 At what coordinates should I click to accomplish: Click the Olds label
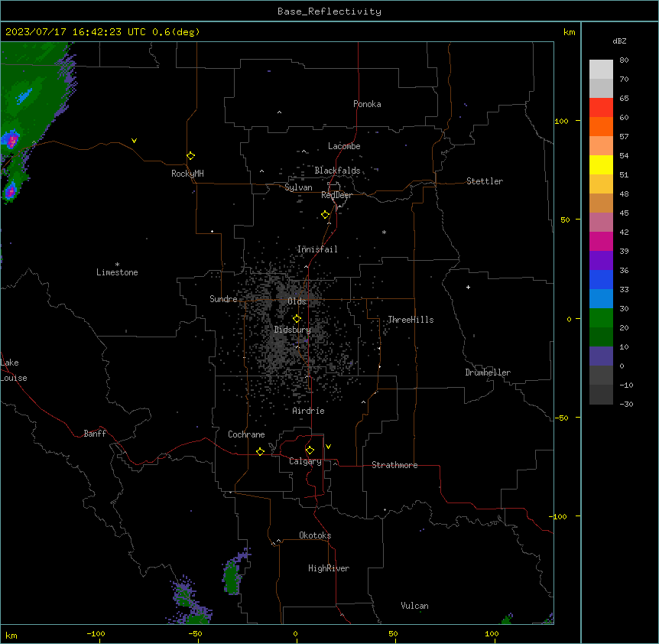pyautogui.click(x=297, y=301)
